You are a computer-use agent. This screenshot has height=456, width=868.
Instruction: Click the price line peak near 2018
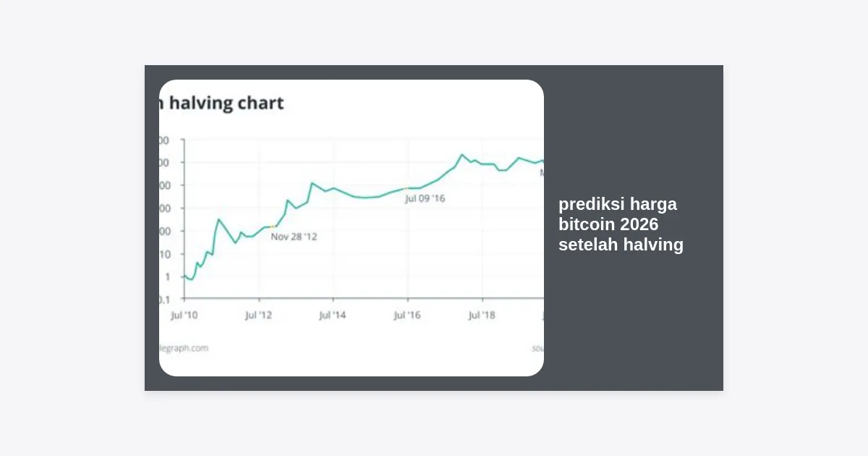tap(461, 154)
